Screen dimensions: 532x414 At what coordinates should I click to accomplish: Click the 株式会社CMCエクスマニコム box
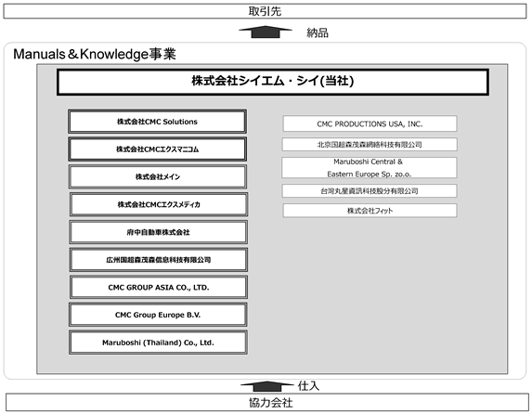click(158, 149)
